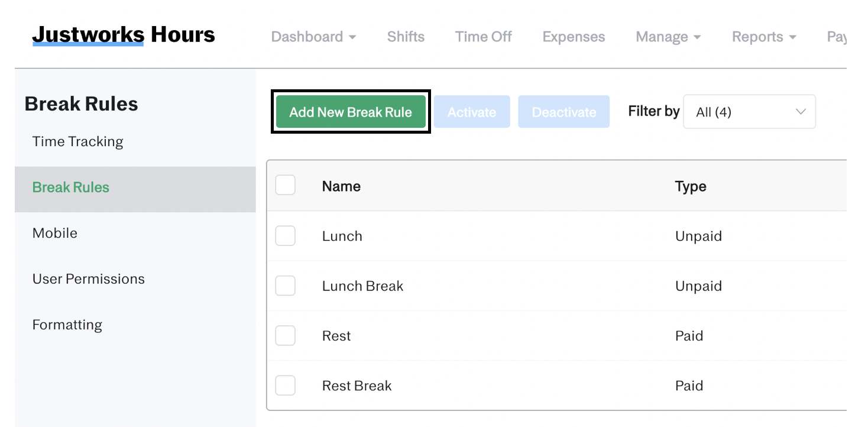Switch to the Time Off tab
The width and height of the screenshot is (868, 427).
483,37
